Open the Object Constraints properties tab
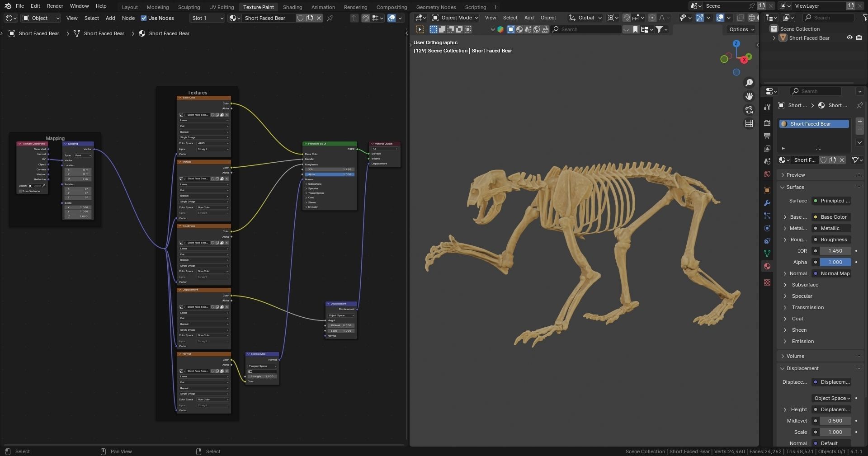 coord(767,241)
